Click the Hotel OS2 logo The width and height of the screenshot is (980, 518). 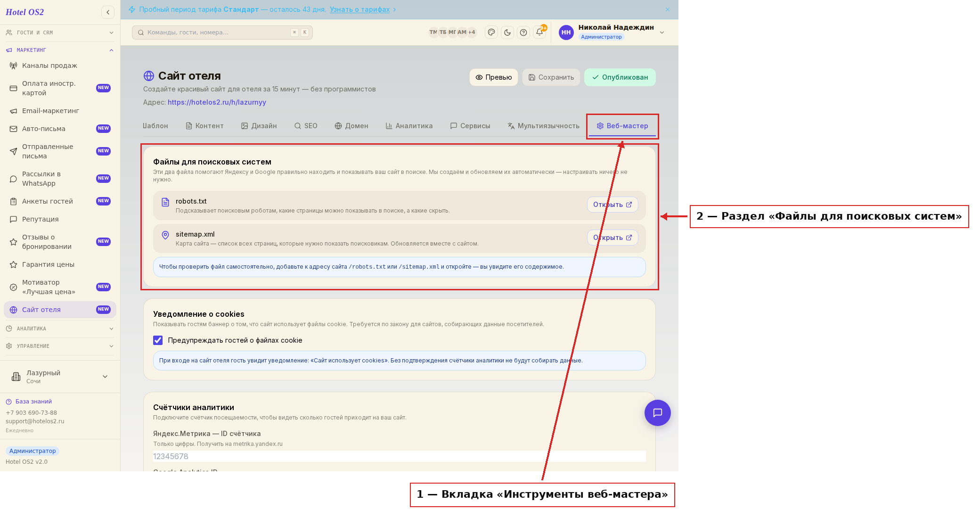[25, 12]
